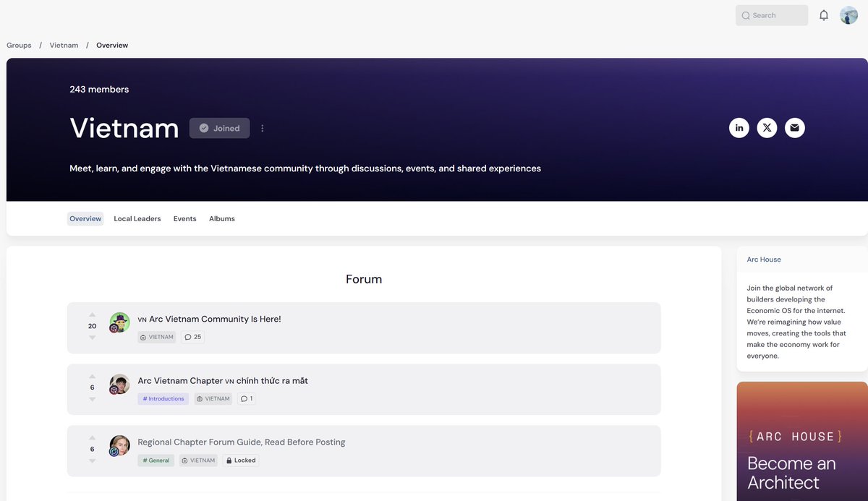Click VIETNAM tag on Forum Guide post
The image size is (868, 501).
point(198,460)
